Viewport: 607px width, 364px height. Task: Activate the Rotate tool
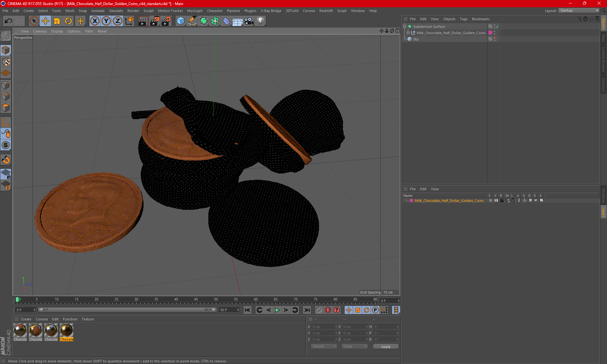coord(68,21)
